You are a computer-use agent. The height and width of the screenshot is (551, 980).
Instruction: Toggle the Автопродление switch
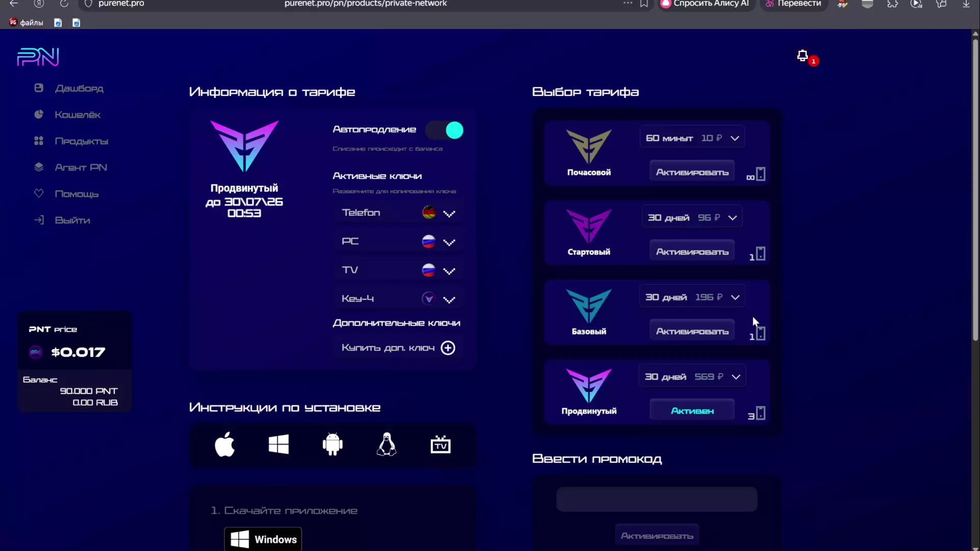tap(445, 131)
